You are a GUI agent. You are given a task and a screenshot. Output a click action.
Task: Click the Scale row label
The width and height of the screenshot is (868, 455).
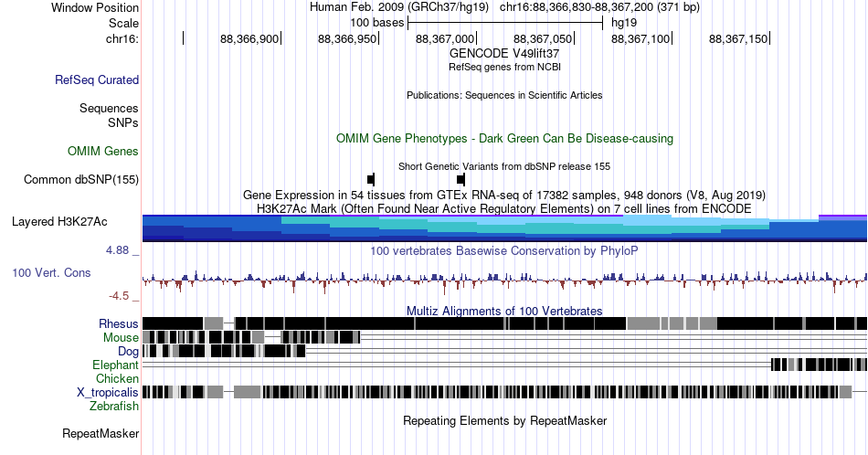click(x=123, y=23)
